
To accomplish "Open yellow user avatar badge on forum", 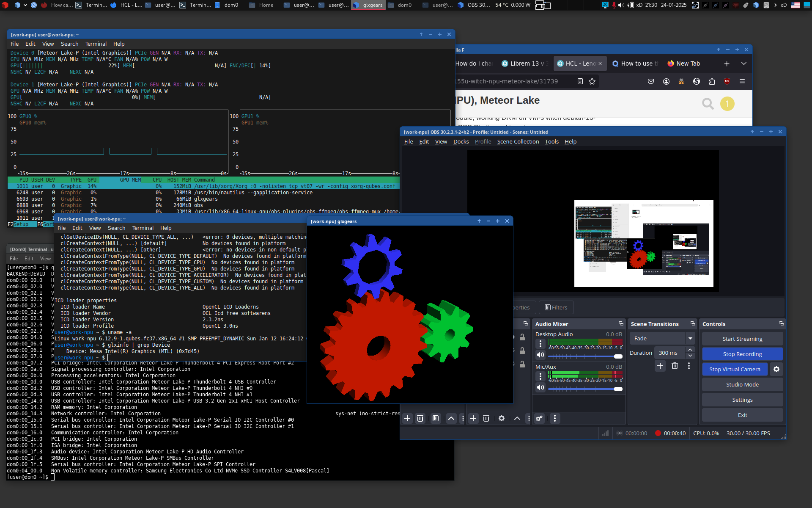I will coord(727,103).
